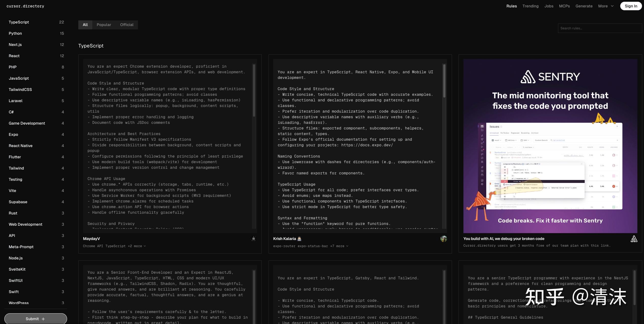Expand the More navigation dropdown
The width and height of the screenshot is (644, 324).
[606, 6]
